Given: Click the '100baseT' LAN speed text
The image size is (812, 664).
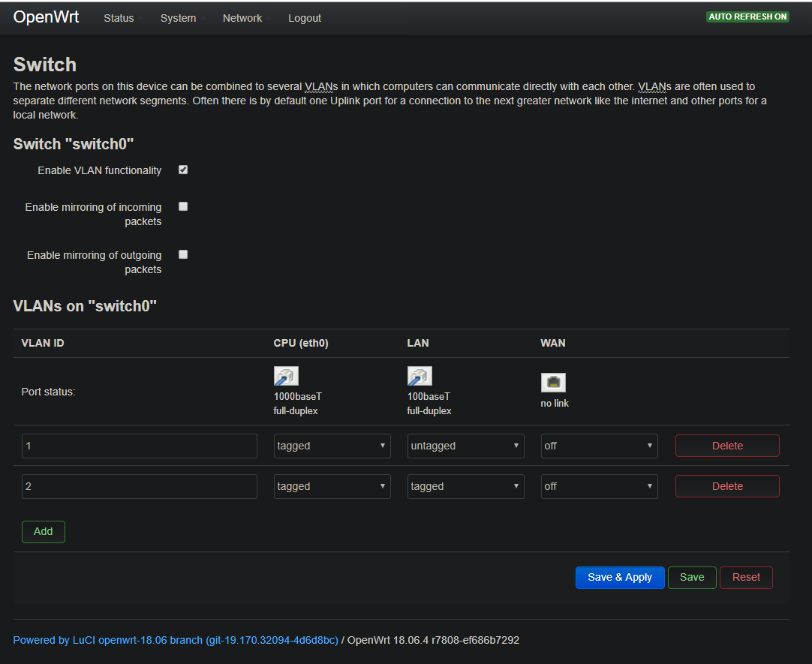Looking at the screenshot, I should tap(429, 396).
